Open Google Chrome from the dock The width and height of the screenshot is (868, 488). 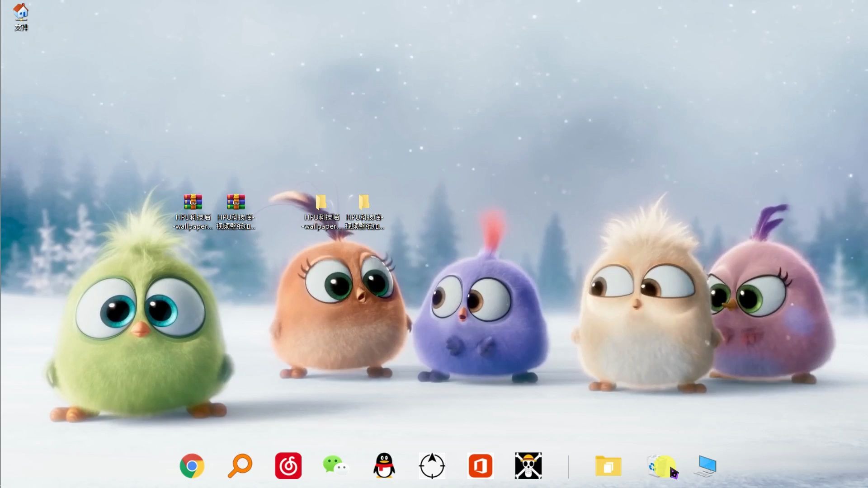pos(192,466)
